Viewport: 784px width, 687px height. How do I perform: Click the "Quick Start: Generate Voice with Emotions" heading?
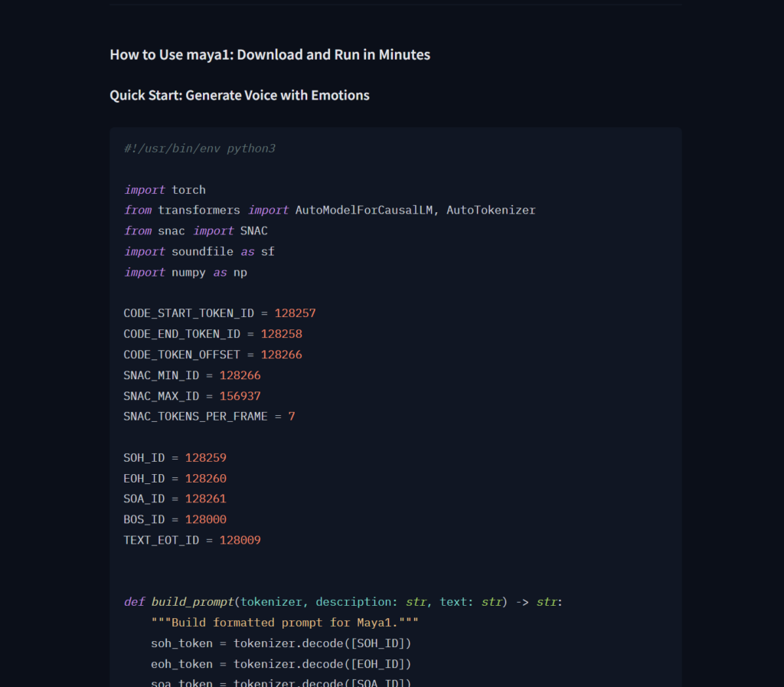point(239,96)
